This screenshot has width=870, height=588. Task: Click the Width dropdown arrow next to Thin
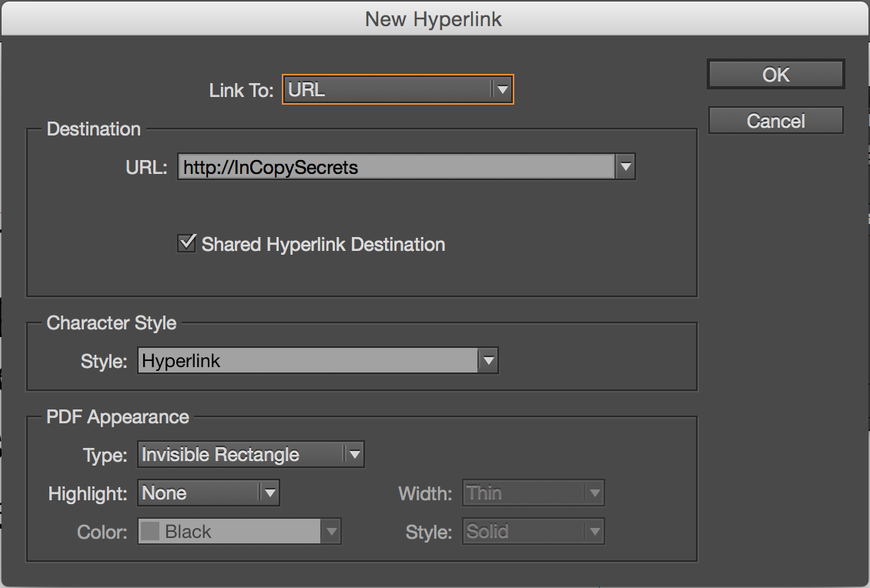594,493
